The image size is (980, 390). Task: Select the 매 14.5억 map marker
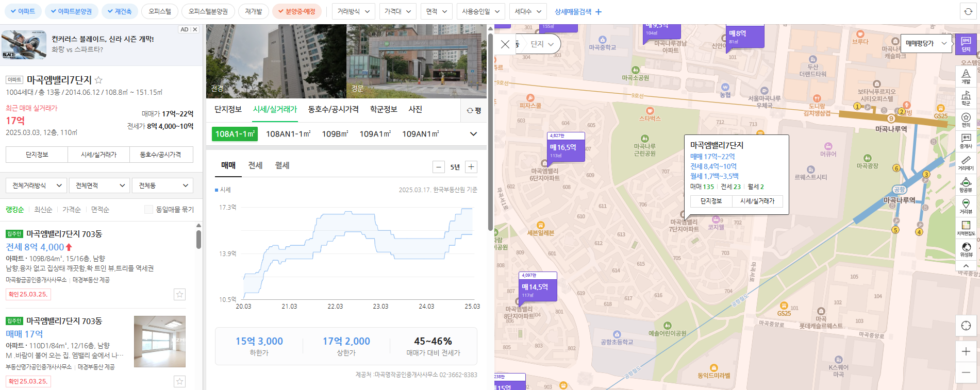coord(537,286)
